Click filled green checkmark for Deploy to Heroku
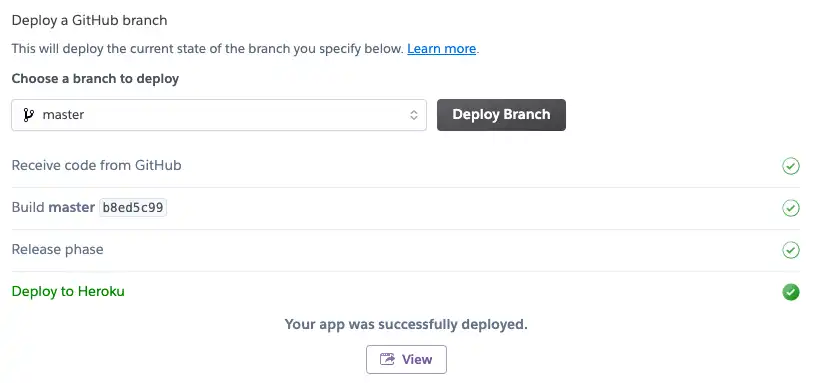The height and width of the screenshot is (383, 835). pos(791,292)
